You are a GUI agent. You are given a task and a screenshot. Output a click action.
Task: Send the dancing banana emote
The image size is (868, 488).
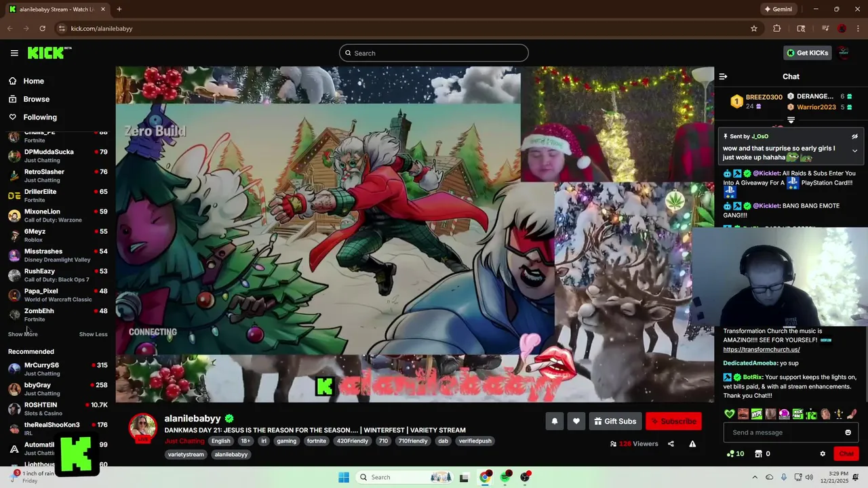[x=839, y=414]
